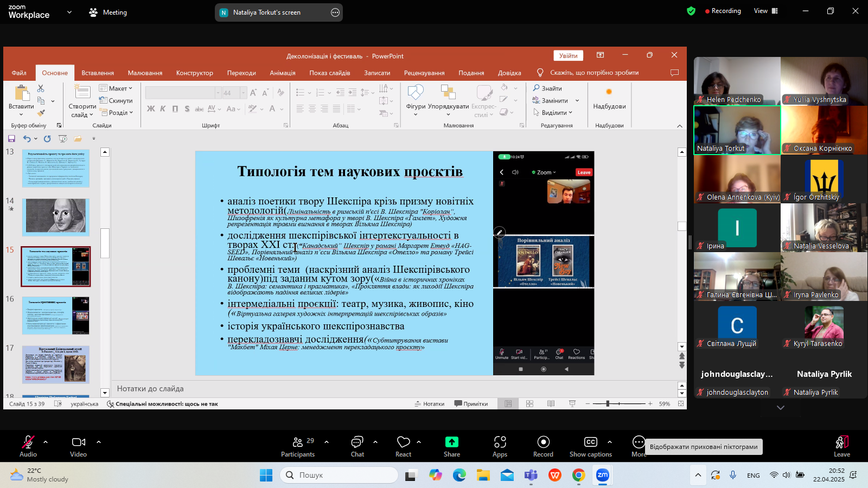Toggle the Нотатки notes pane in status bar
The height and width of the screenshot is (488, 868).
point(429,404)
